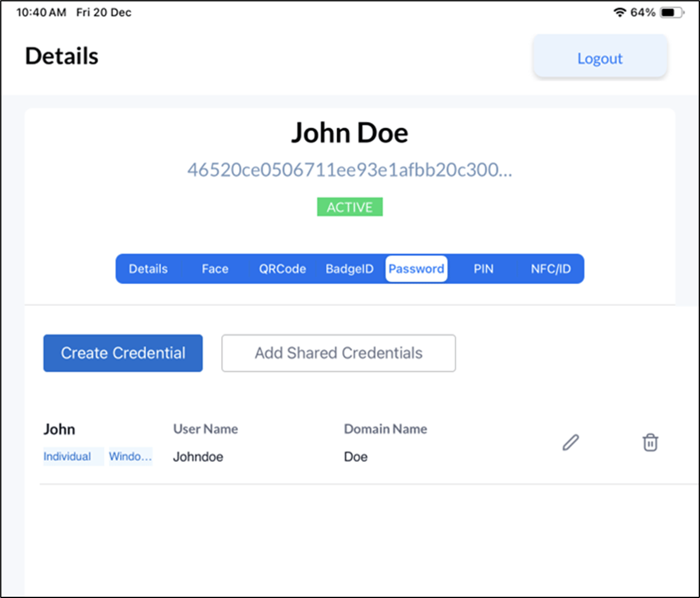Tap the 64% battery percentage
700x598 pixels.
tap(643, 12)
